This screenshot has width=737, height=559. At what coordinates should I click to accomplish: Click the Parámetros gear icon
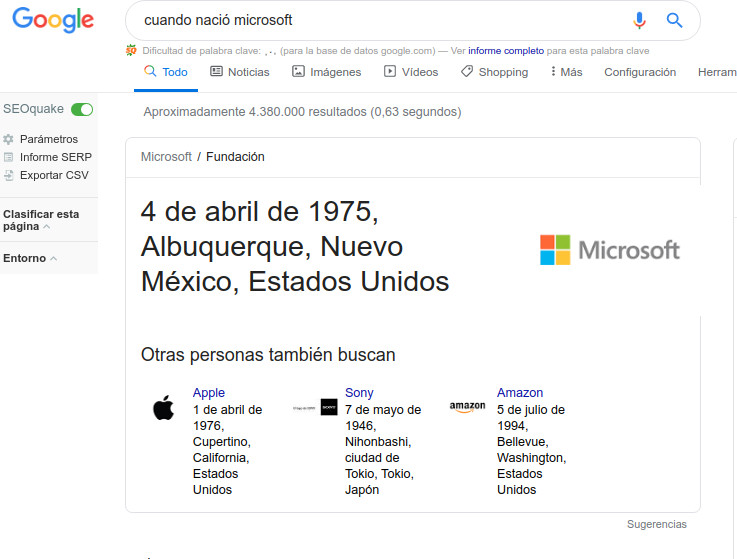[8, 139]
